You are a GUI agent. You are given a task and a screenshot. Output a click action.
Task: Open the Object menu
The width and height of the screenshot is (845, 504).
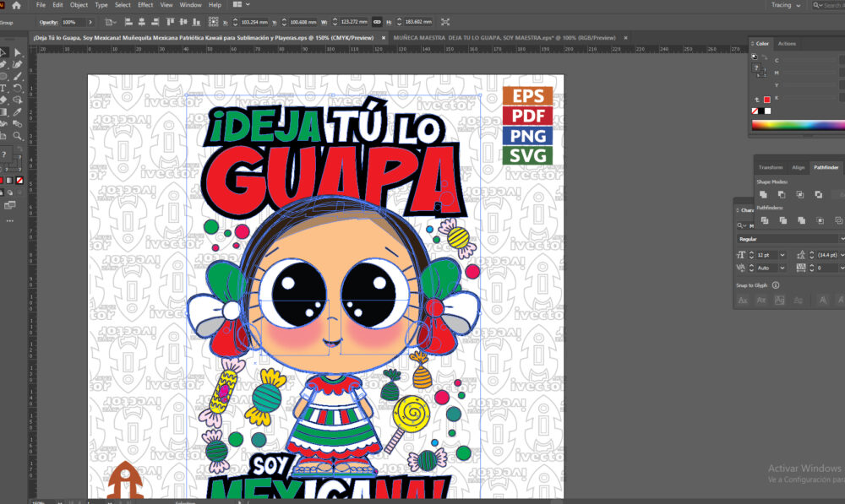[79, 5]
